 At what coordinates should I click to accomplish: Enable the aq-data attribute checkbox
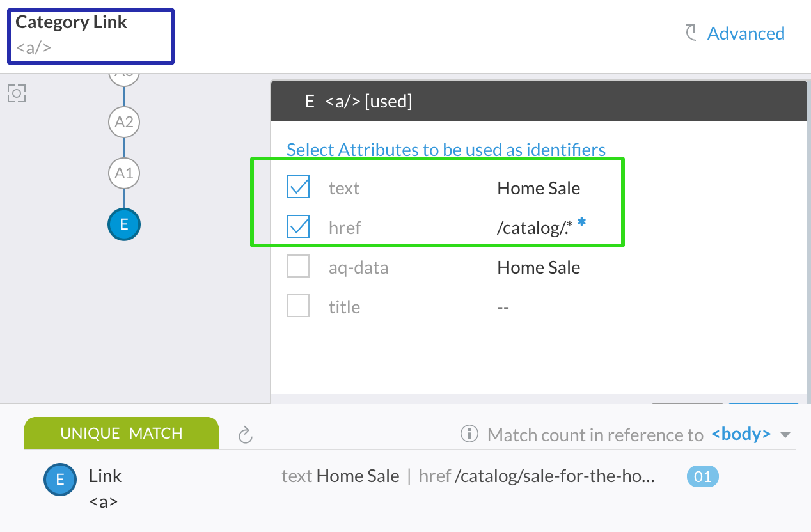click(298, 266)
